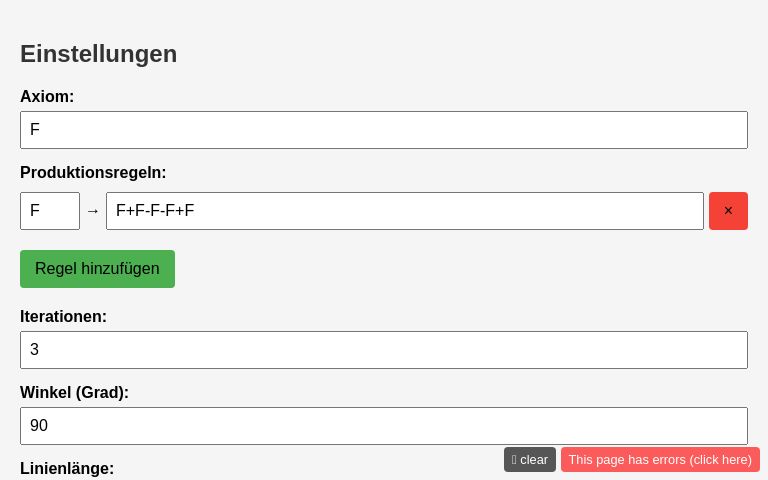The image size is (768, 480).
Task: Click the Linienlänge label
Action: click(x=67, y=468)
